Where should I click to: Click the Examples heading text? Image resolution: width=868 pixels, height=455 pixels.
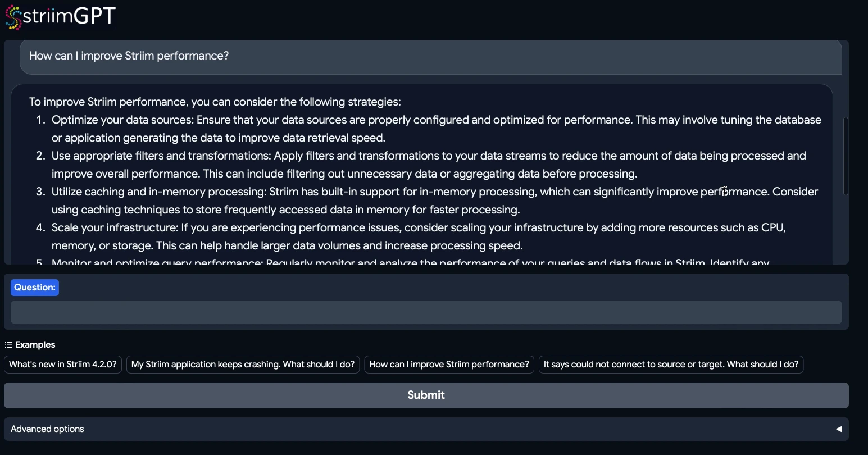35,345
